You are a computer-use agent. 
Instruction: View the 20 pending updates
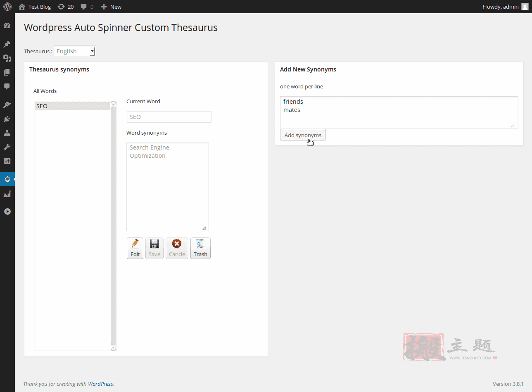pos(66,7)
